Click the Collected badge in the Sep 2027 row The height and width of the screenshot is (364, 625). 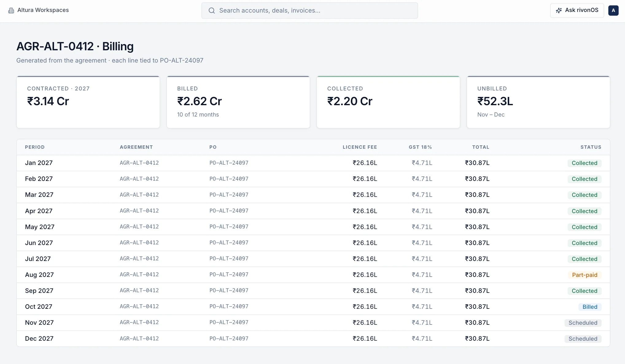click(584, 291)
